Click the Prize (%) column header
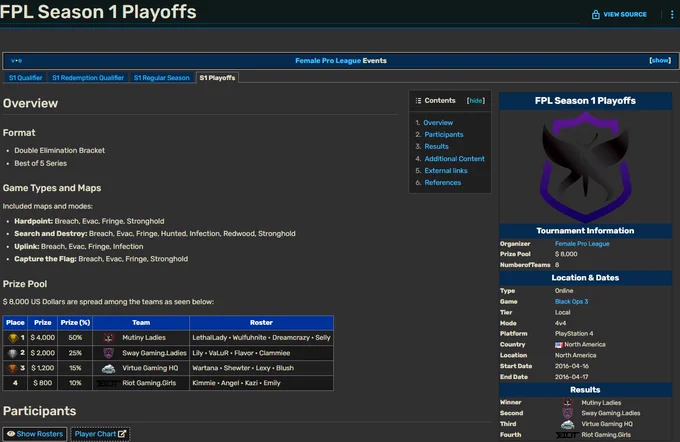Viewport: 680px width, 442px height. click(75, 323)
